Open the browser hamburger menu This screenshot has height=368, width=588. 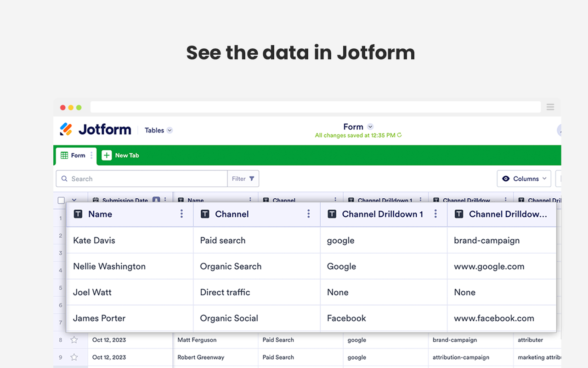pos(550,107)
